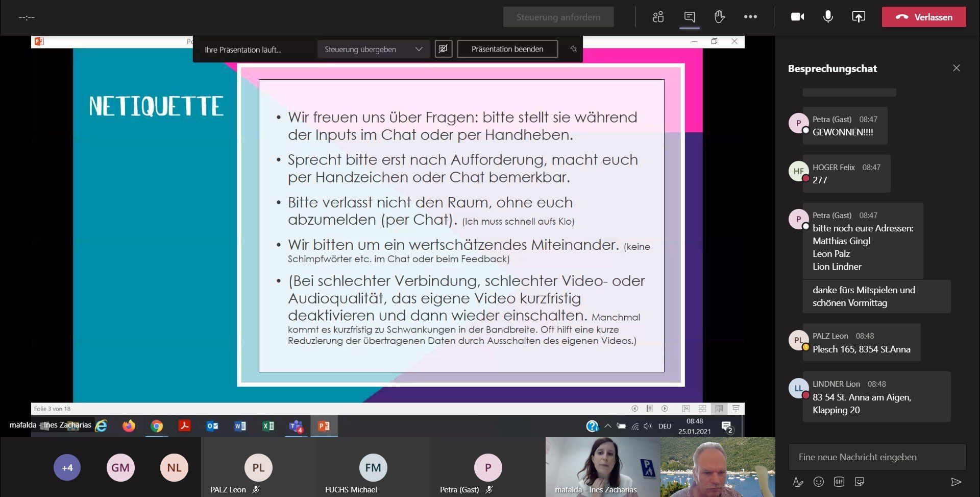Expand hidden system tray icons

(608, 426)
